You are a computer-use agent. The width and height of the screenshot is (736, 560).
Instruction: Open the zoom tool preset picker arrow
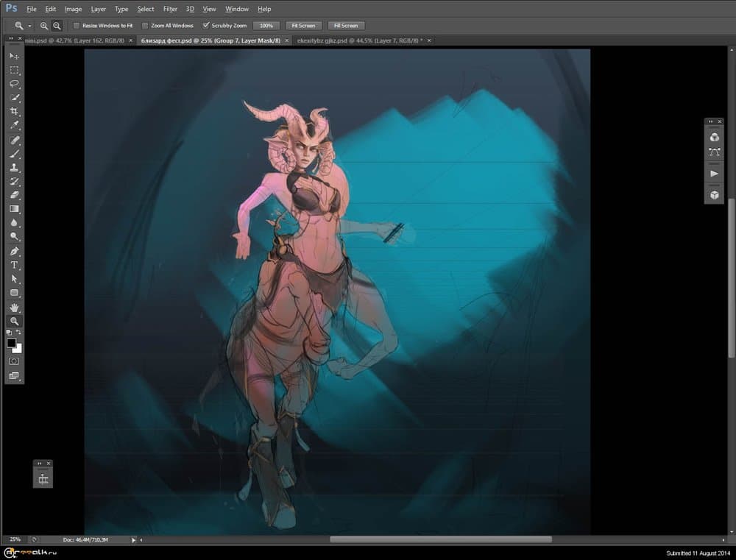click(x=30, y=26)
